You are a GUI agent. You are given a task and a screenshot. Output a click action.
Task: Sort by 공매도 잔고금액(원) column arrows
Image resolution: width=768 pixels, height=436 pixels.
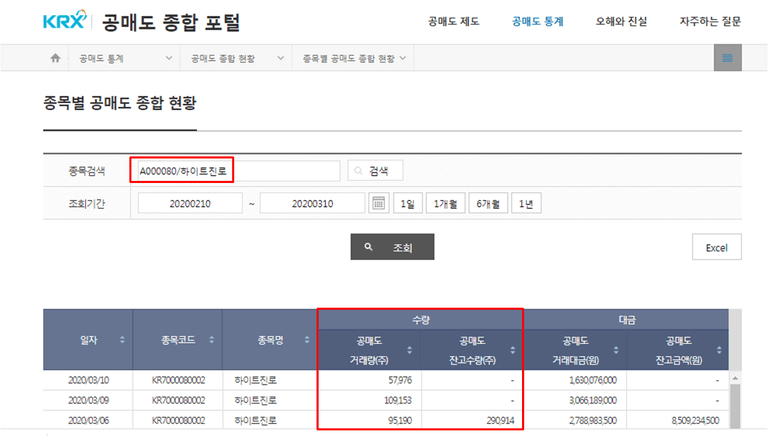(x=719, y=350)
